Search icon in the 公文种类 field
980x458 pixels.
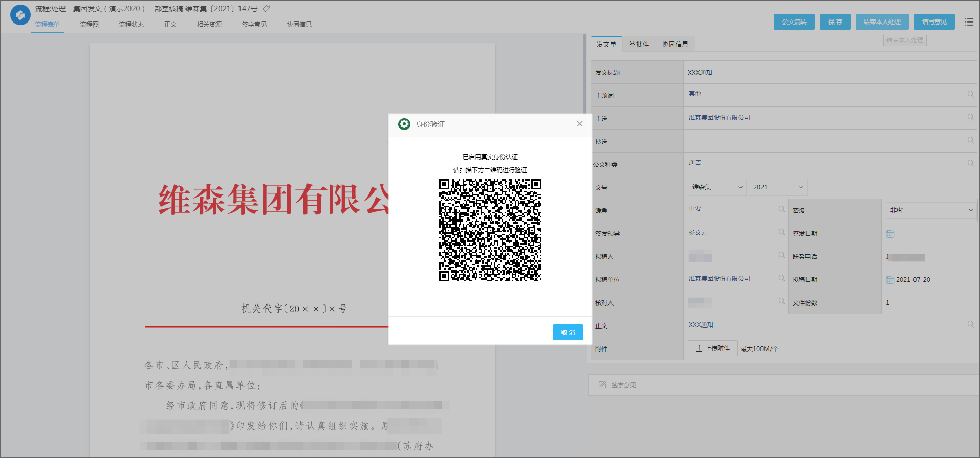pyautogui.click(x=970, y=163)
